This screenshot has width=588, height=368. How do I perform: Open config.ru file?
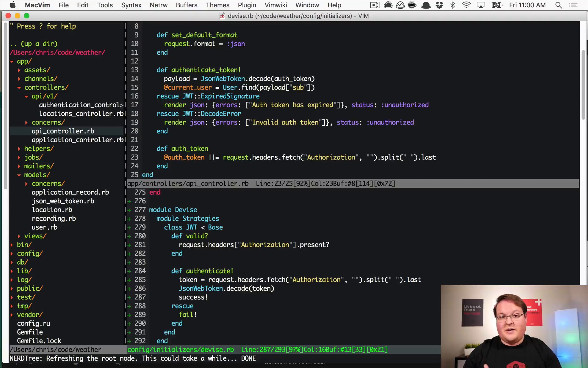33,323
